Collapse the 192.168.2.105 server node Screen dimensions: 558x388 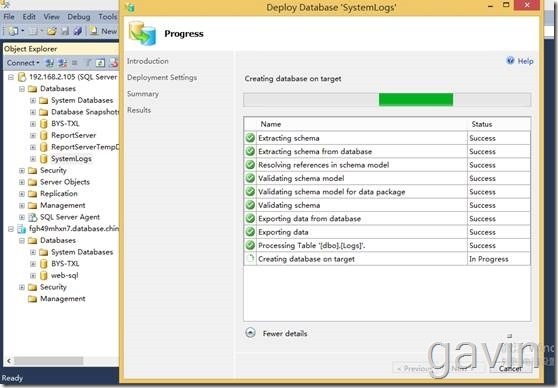tap(11, 77)
